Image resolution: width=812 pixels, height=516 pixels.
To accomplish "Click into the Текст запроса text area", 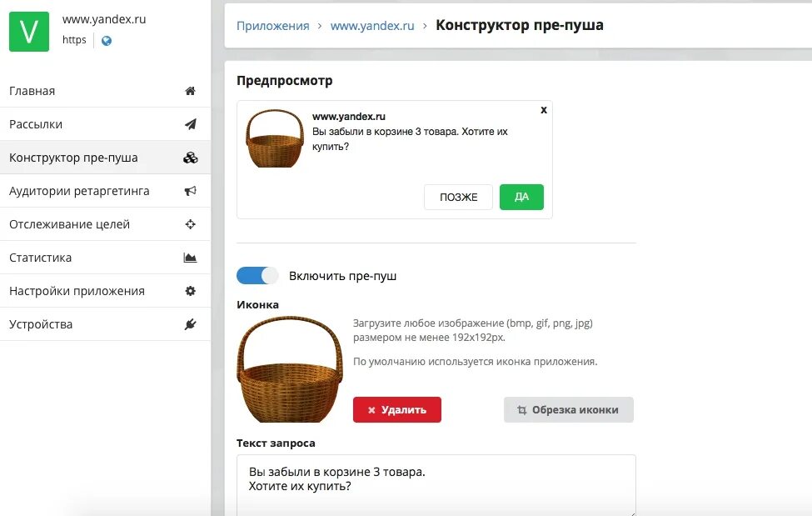I will (436, 485).
